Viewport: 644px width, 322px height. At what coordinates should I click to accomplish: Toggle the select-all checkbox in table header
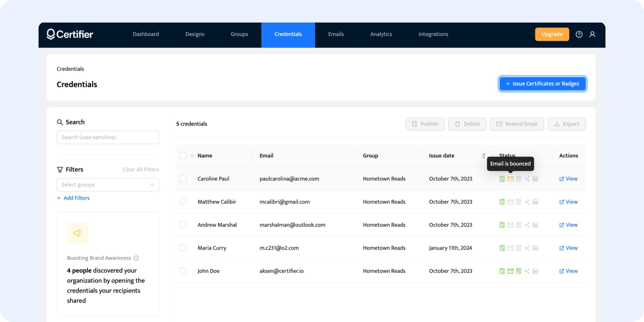(183, 156)
